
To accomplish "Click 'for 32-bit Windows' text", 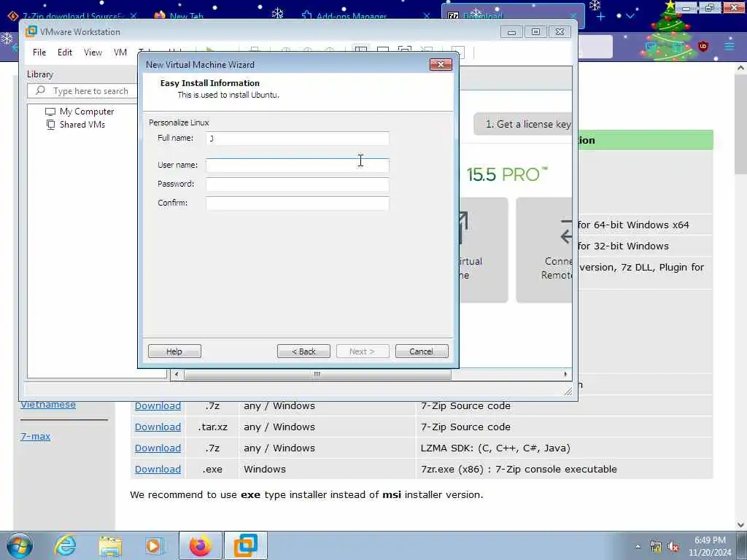I will point(623,246).
